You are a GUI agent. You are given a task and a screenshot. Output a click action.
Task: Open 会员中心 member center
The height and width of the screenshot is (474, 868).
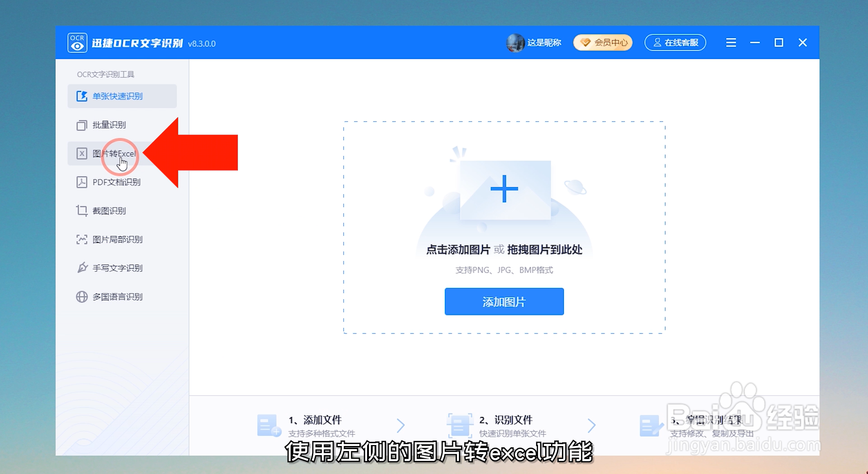coord(603,43)
